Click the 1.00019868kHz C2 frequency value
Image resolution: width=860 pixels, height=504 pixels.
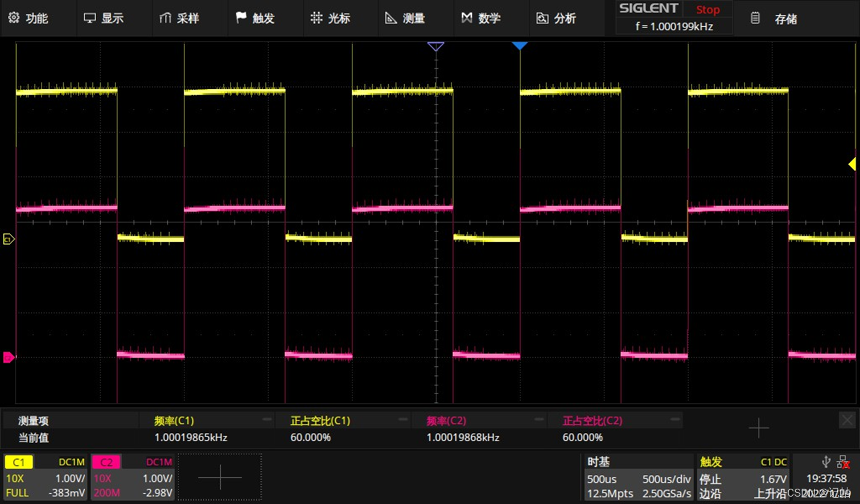pyautogui.click(x=463, y=437)
